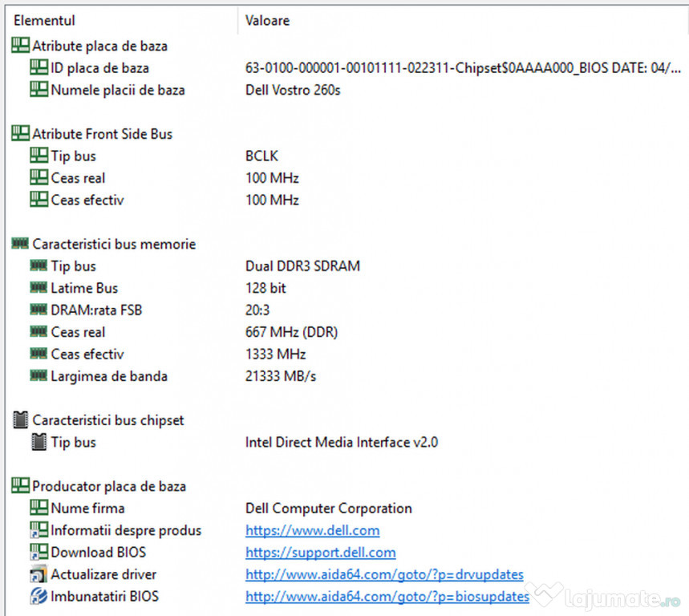Click the icon next to ID placa de baza

(39, 67)
